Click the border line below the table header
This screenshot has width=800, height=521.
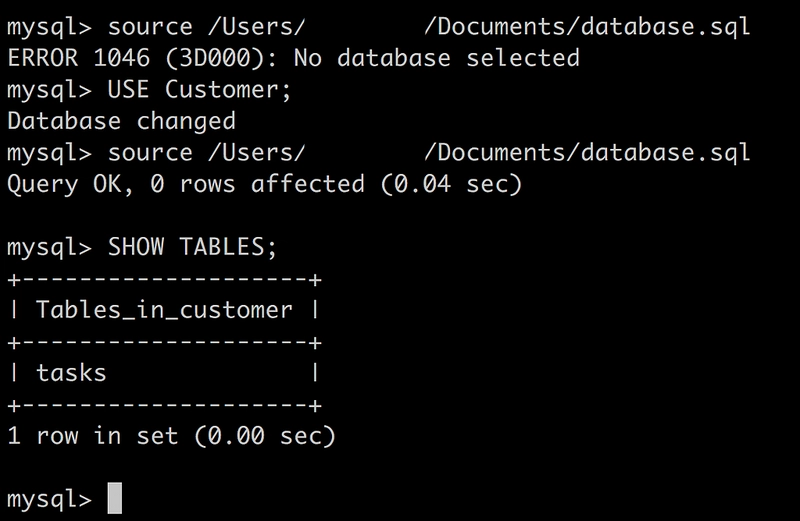164,342
